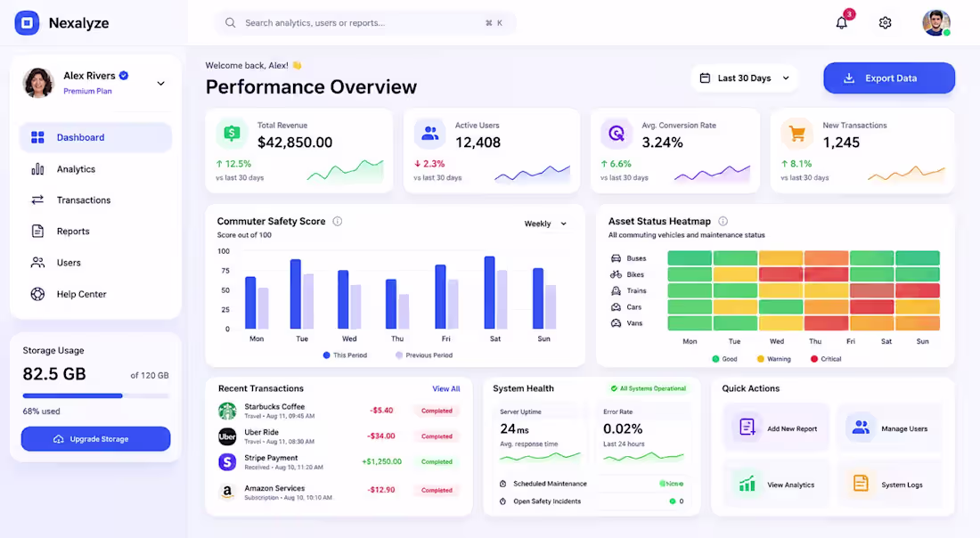Click Alex Rivers profile photo
The image size is (980, 538).
click(38, 83)
